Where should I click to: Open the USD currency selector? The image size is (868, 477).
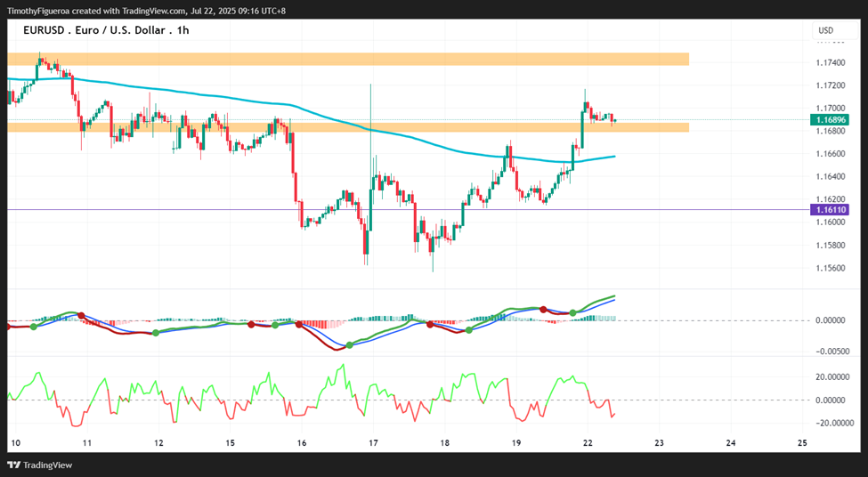click(x=826, y=30)
